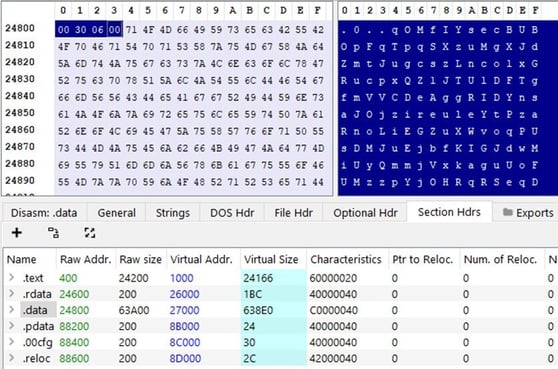Expand the .00cfg section row
Image resolution: width=558 pixels, height=369 pixels.
pyautogui.click(x=11, y=342)
